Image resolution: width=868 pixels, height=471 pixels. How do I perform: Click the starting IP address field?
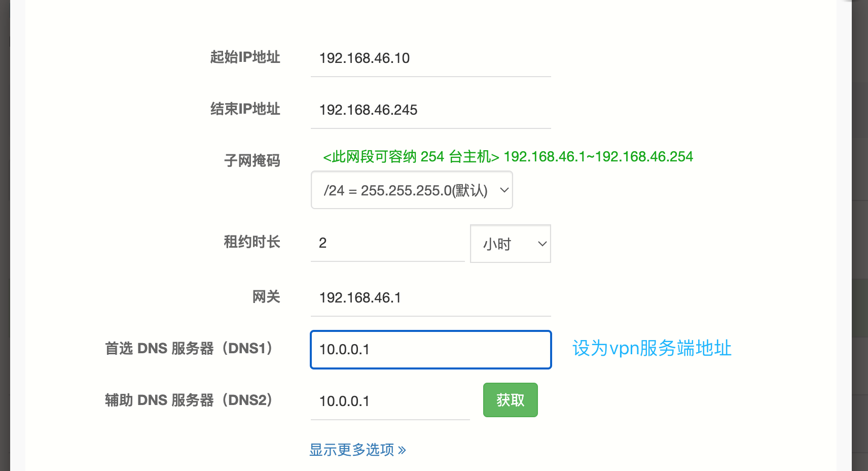pos(430,58)
